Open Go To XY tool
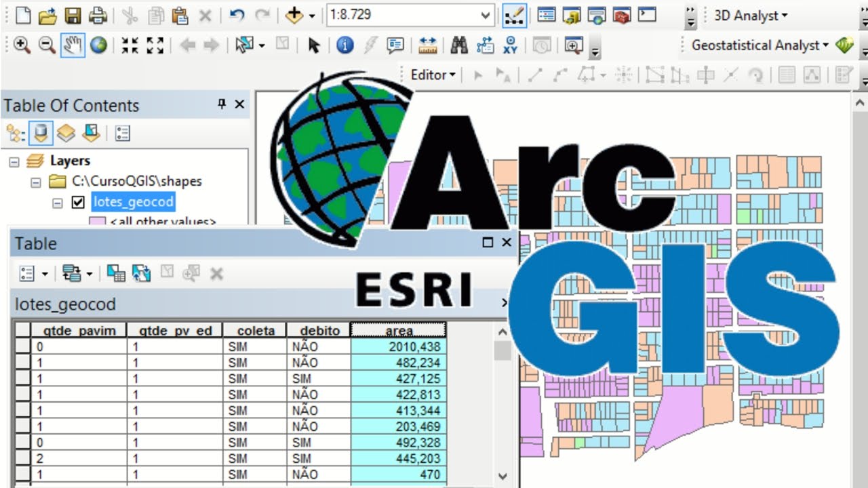Image resolution: width=868 pixels, height=488 pixels. point(511,45)
